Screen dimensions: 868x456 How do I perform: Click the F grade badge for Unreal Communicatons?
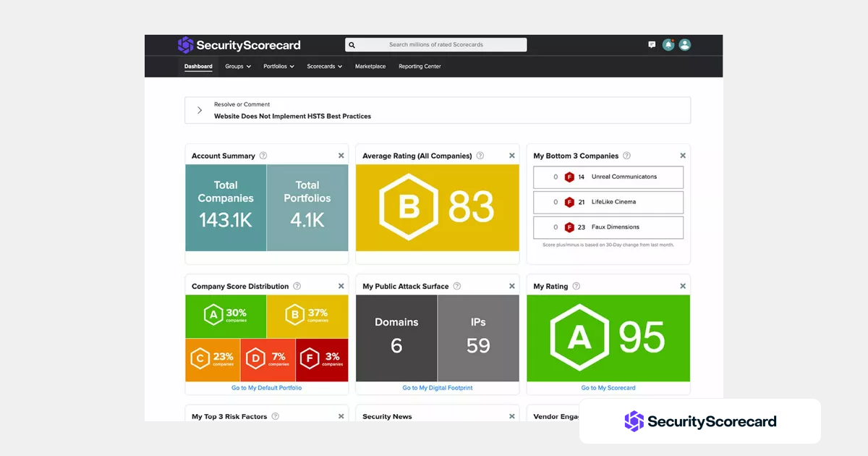tap(569, 177)
